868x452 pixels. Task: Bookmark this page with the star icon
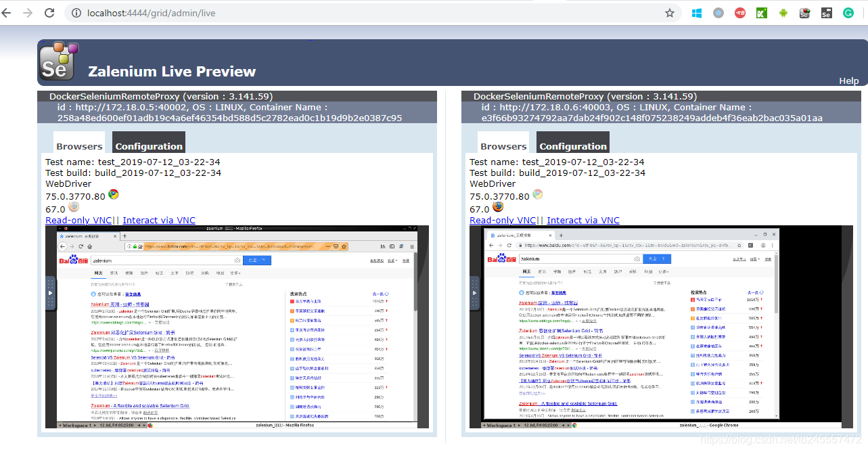[669, 13]
